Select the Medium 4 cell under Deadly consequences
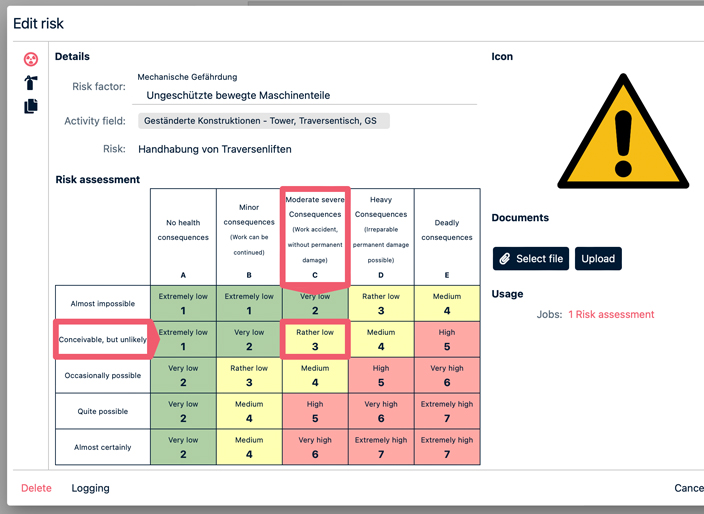704x514 pixels. coord(446,303)
